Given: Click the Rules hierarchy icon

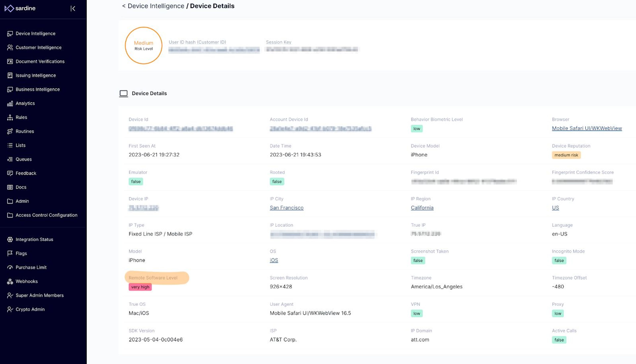Looking at the screenshot, I should click(10, 118).
